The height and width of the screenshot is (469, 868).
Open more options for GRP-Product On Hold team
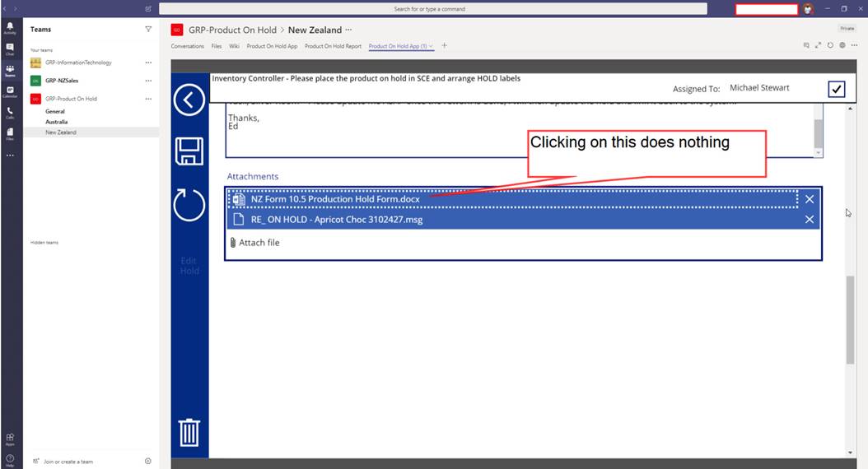(x=148, y=99)
